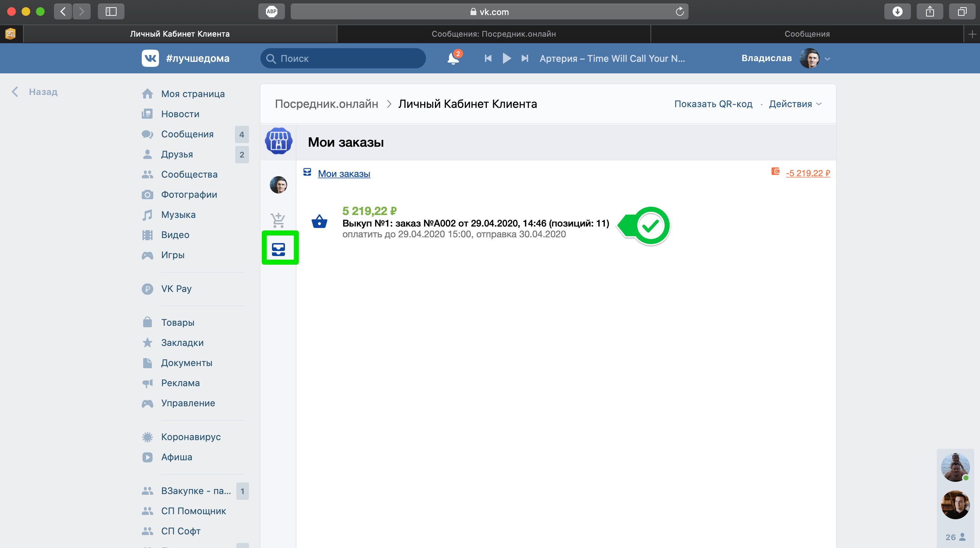This screenshot has height=548, width=980.
Task: Expand the Действия dropdown
Action: tap(795, 104)
